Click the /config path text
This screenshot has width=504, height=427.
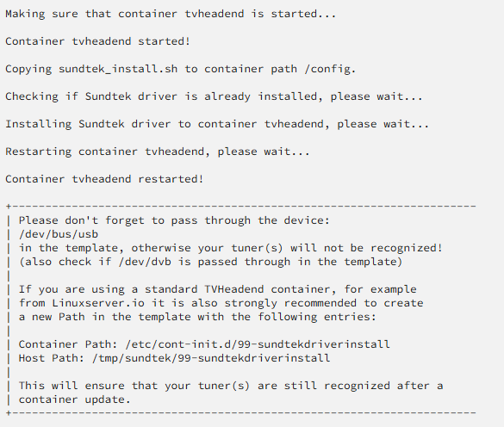click(x=330, y=69)
